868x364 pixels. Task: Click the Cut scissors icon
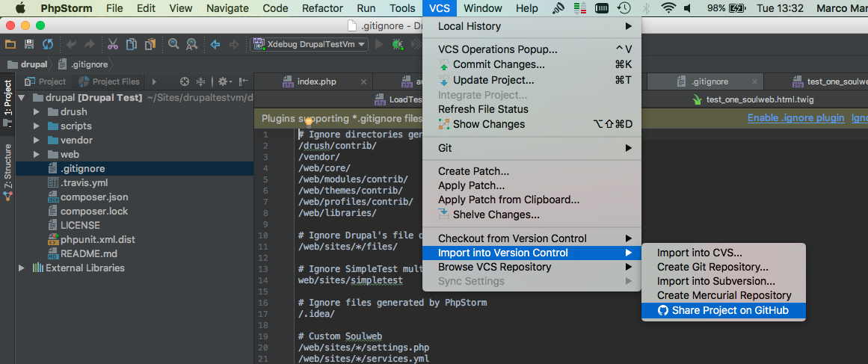(x=113, y=44)
